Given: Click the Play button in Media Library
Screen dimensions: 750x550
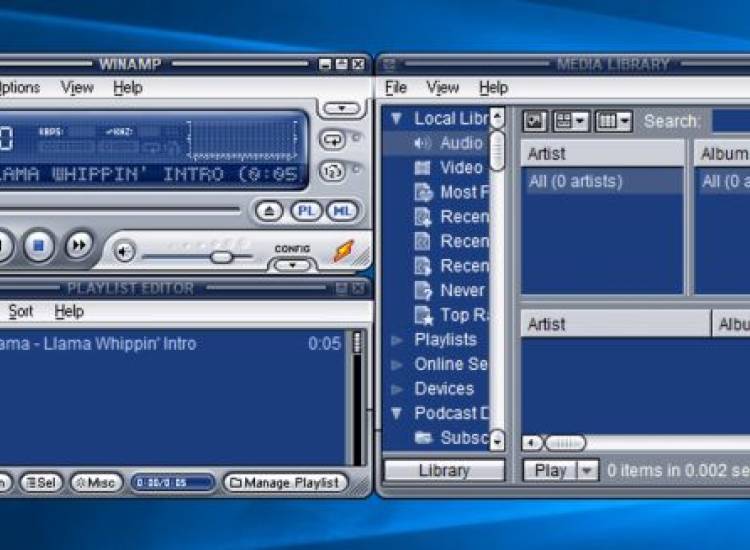Looking at the screenshot, I should [x=550, y=471].
